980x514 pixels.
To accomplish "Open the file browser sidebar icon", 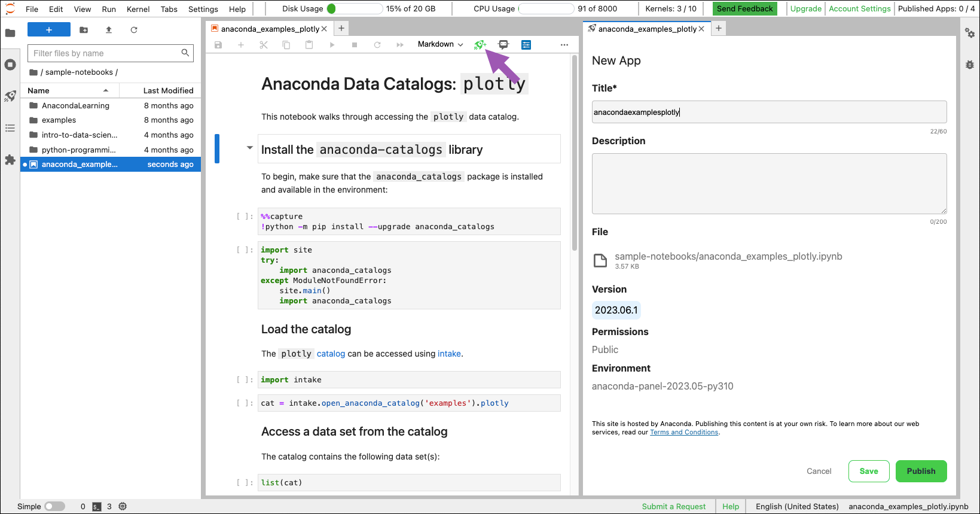I will pos(10,33).
